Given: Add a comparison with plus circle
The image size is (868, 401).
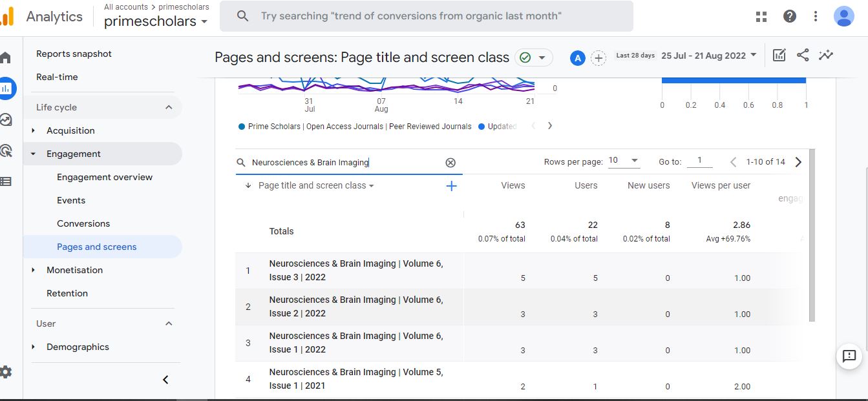Looking at the screenshot, I should (x=599, y=58).
